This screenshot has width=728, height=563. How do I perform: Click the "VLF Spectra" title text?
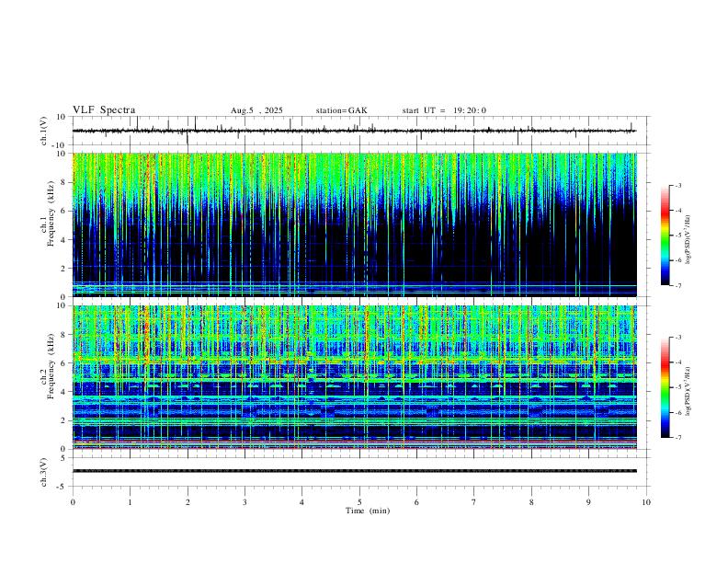104,110
